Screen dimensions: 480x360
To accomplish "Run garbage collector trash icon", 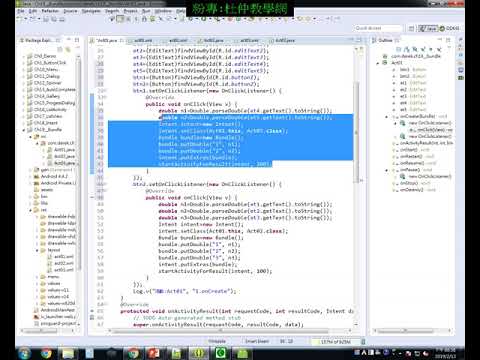I will tap(363, 341).
